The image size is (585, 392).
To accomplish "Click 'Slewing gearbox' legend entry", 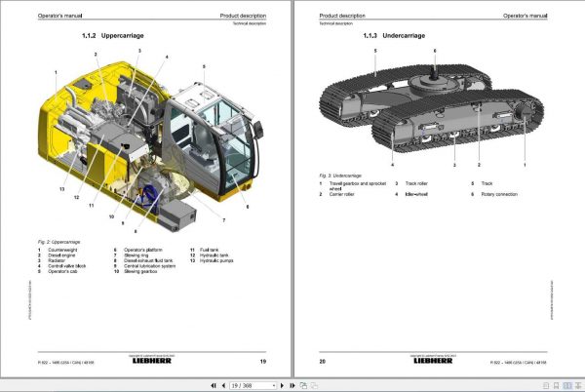I will coord(140,271).
